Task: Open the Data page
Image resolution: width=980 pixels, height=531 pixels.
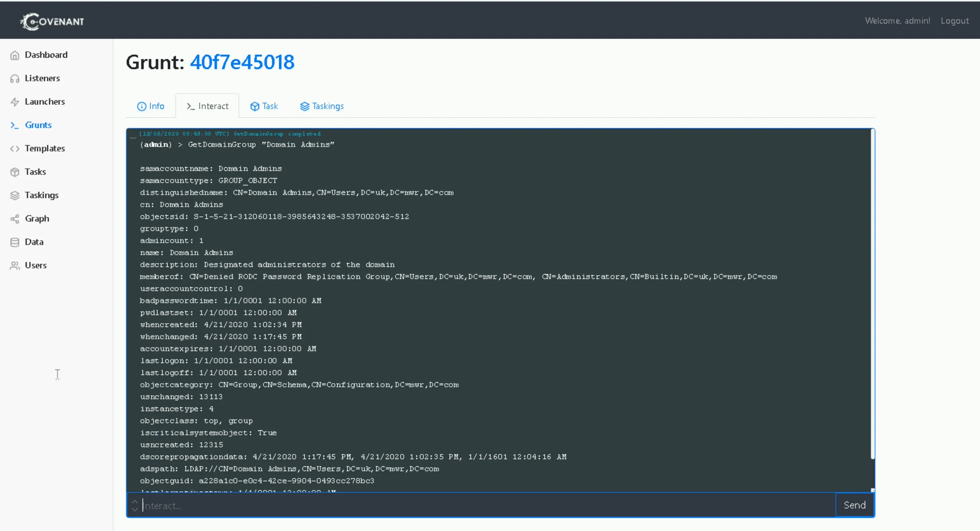Action: 34,242
